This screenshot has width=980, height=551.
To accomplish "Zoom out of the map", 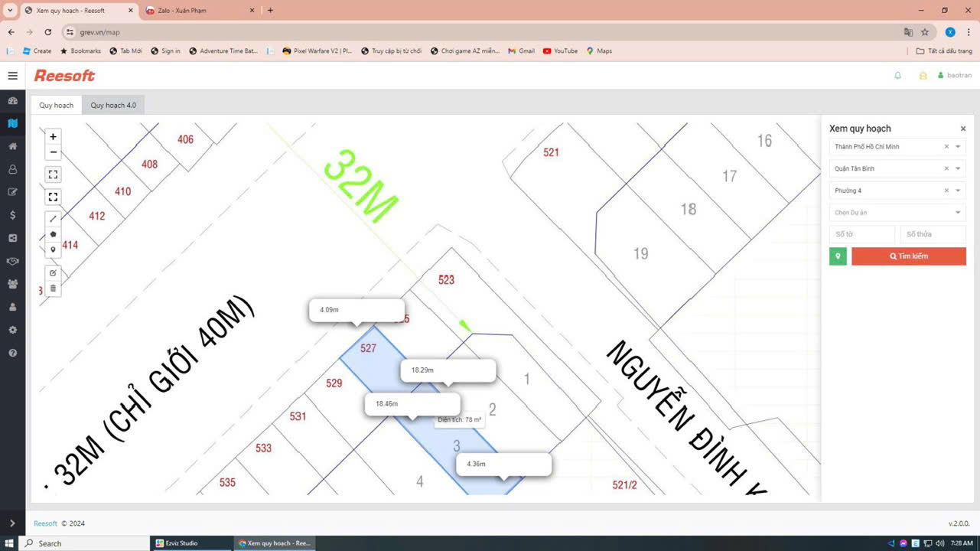I will point(53,152).
